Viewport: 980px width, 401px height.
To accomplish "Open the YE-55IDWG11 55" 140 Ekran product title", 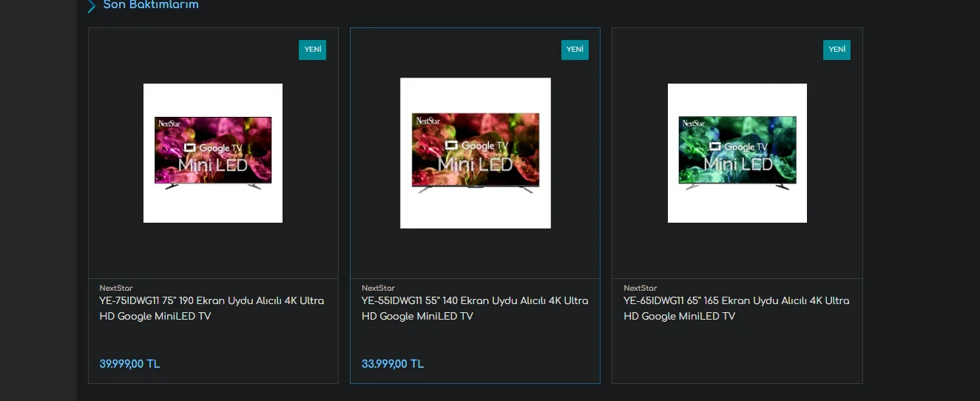I will tap(475, 309).
